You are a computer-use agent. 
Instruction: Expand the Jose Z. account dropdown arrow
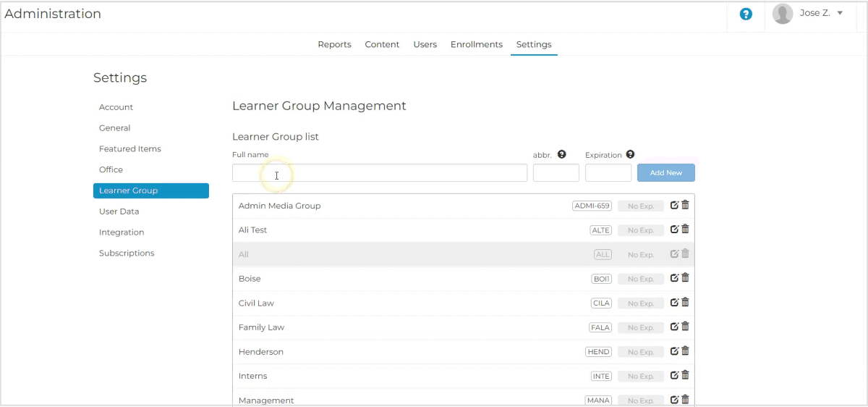click(x=840, y=13)
